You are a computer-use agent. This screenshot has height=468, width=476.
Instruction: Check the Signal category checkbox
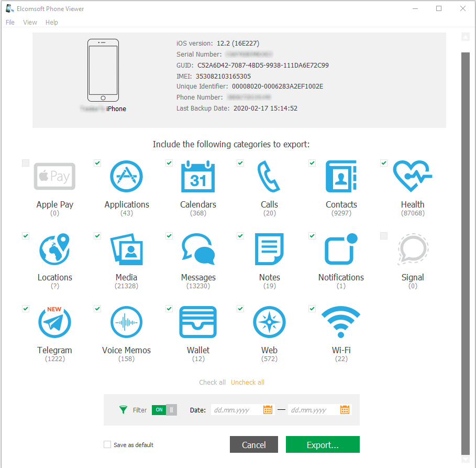[x=383, y=235]
